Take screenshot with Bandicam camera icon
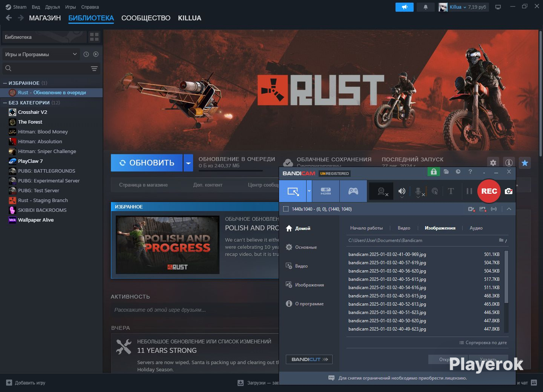The height and width of the screenshot is (392, 543). (x=508, y=191)
